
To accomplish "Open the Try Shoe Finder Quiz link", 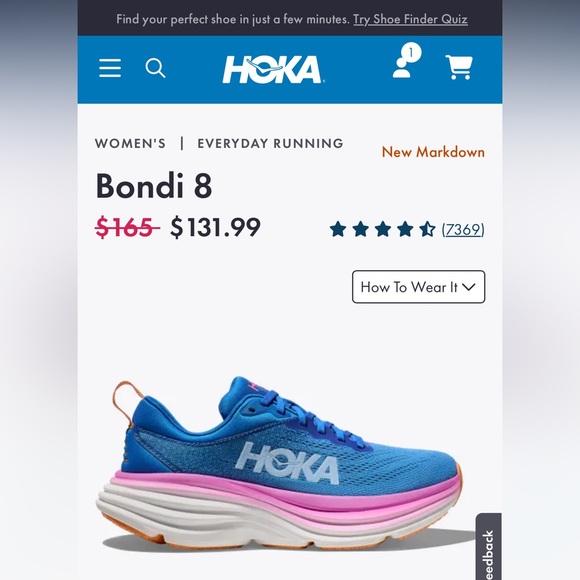I will [x=410, y=19].
